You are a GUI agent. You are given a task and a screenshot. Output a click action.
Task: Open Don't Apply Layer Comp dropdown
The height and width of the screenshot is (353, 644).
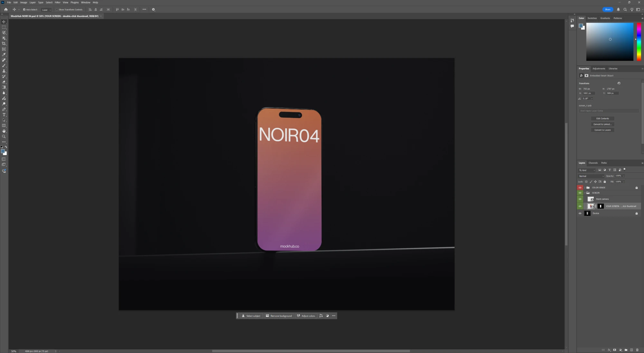click(x=609, y=111)
